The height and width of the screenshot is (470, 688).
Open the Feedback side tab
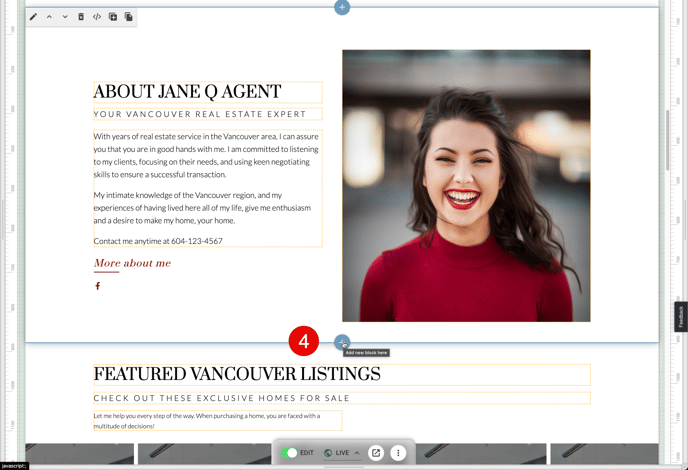pos(681,316)
